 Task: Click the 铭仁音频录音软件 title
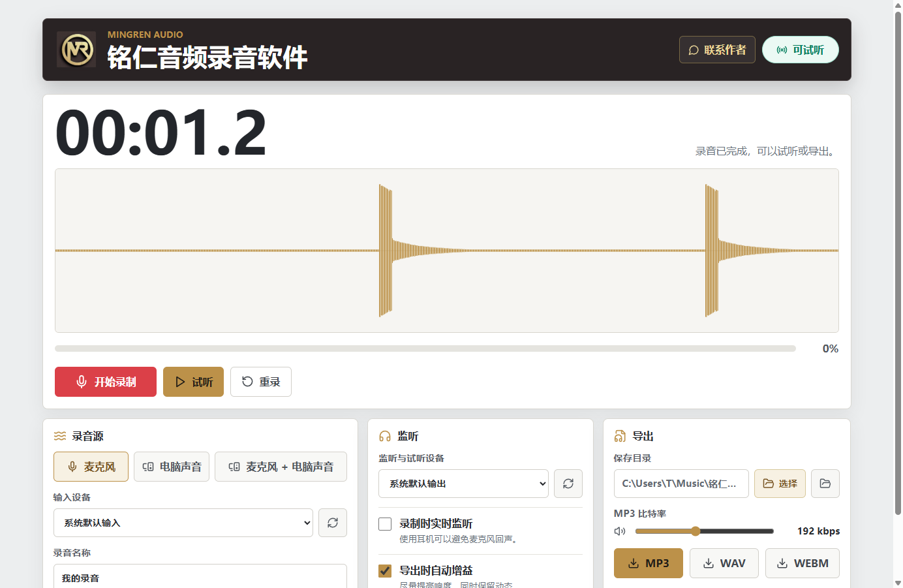(207, 57)
